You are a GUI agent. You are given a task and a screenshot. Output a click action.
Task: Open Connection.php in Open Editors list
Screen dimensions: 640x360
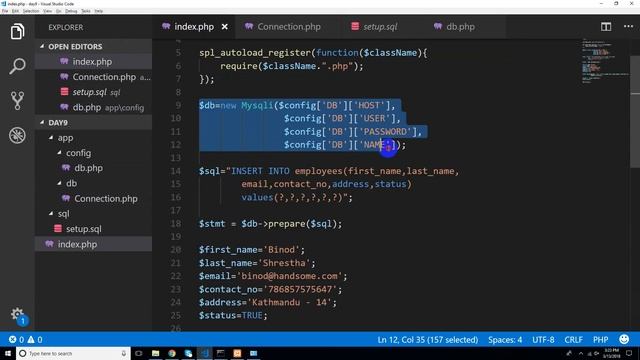(x=93, y=77)
